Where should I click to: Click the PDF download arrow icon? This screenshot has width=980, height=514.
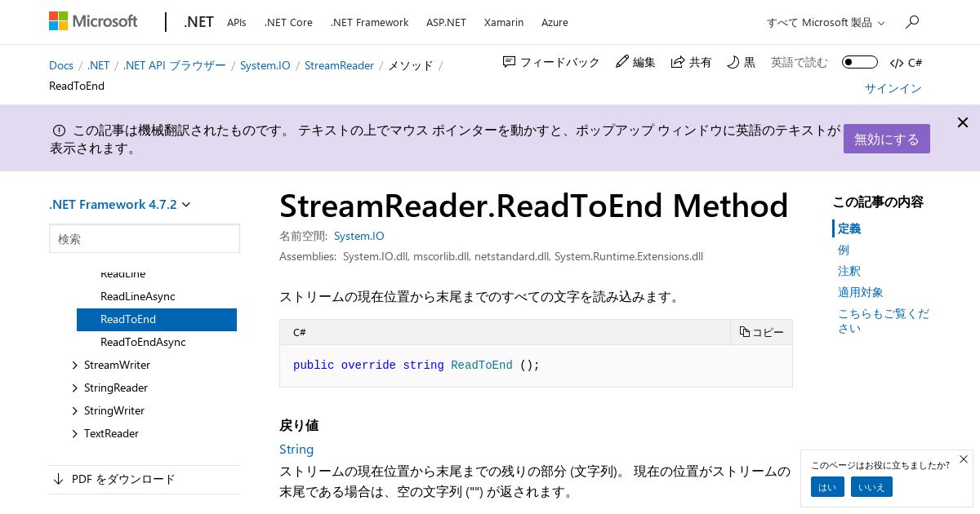[58, 479]
